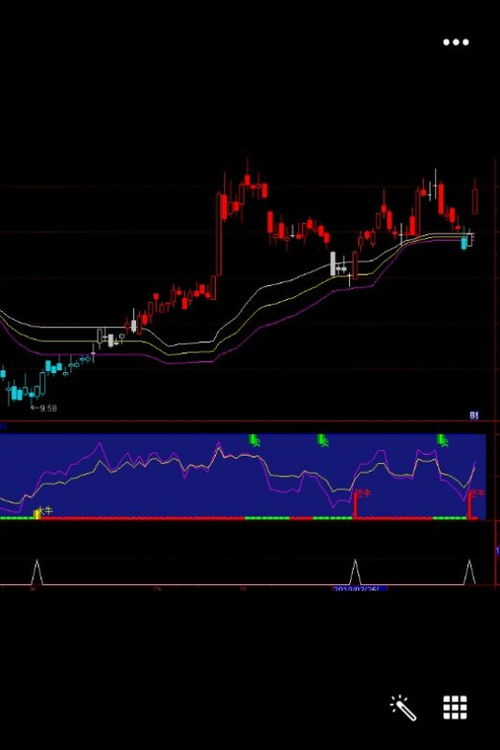This screenshot has width=500, height=750.
Task: Open the grid view icon
Action: click(x=455, y=707)
